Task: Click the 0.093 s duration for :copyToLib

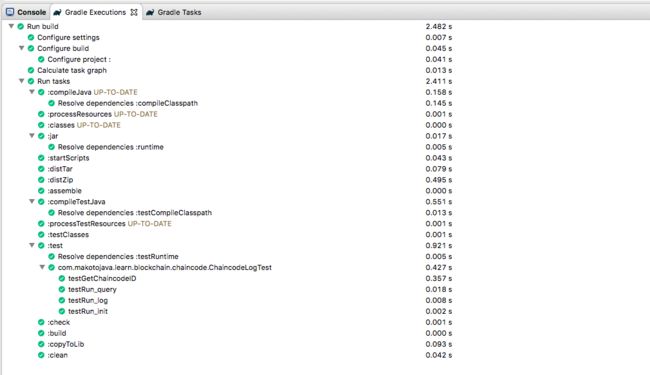Action: (x=439, y=344)
